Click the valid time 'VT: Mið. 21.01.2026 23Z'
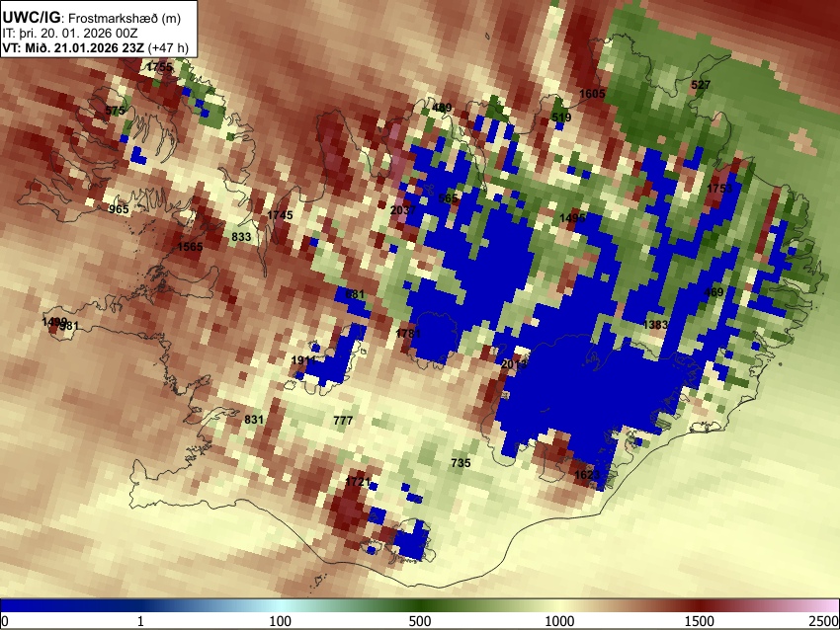Image resolution: width=840 pixels, height=630 pixels. point(73,47)
